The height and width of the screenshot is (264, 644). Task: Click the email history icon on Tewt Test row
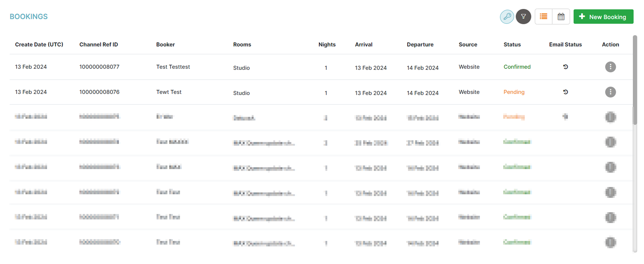565,92
